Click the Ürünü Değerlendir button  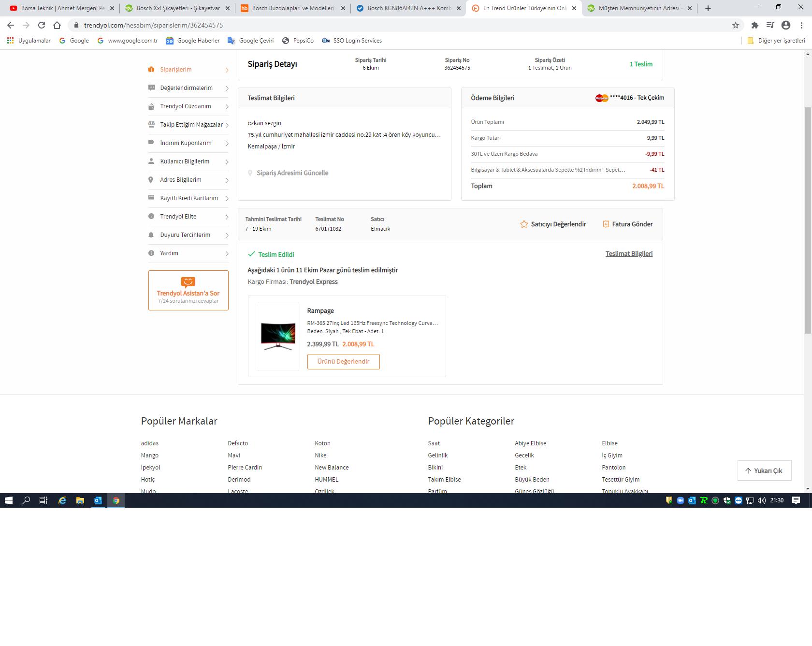[344, 362]
